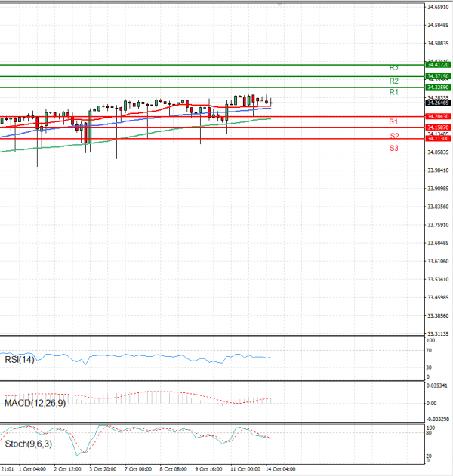The image size is (453, 476).
Task: Click the 33.45985 price axis value
Action: (x=438, y=297)
